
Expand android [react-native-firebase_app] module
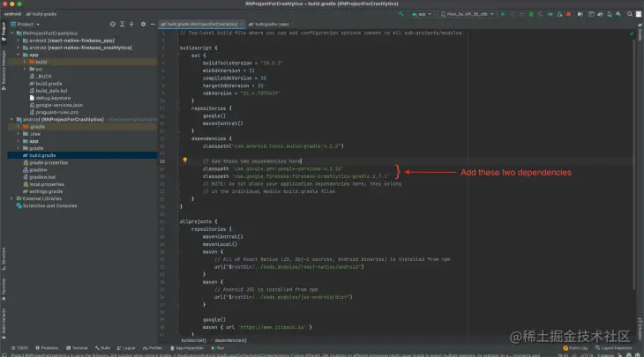pyautogui.click(x=18, y=41)
